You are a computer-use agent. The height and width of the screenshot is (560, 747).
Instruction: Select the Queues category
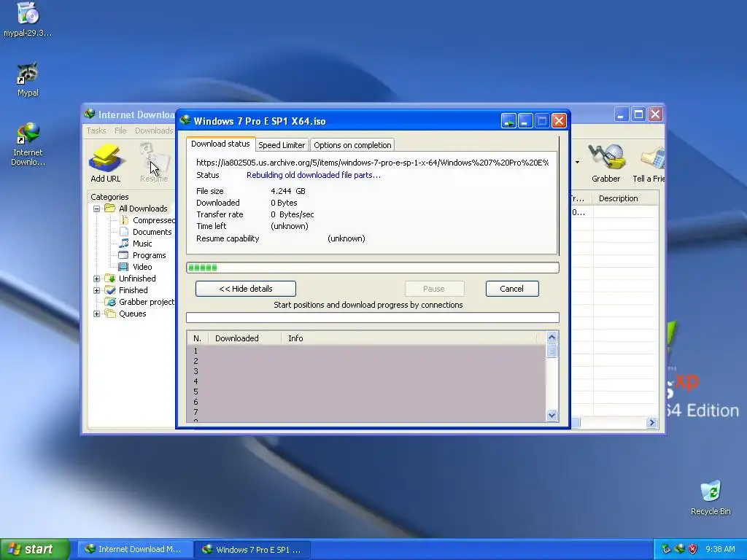point(125,314)
